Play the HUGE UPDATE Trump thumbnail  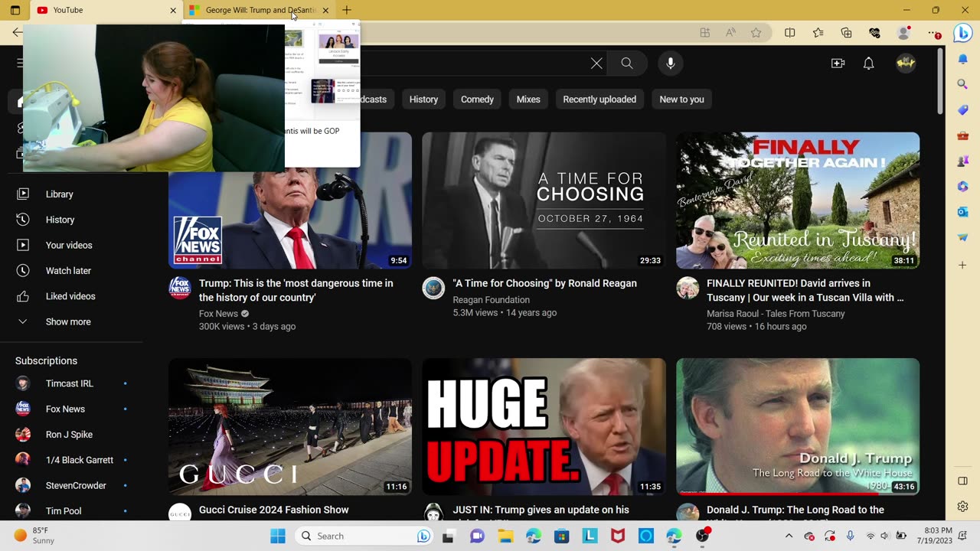(544, 427)
